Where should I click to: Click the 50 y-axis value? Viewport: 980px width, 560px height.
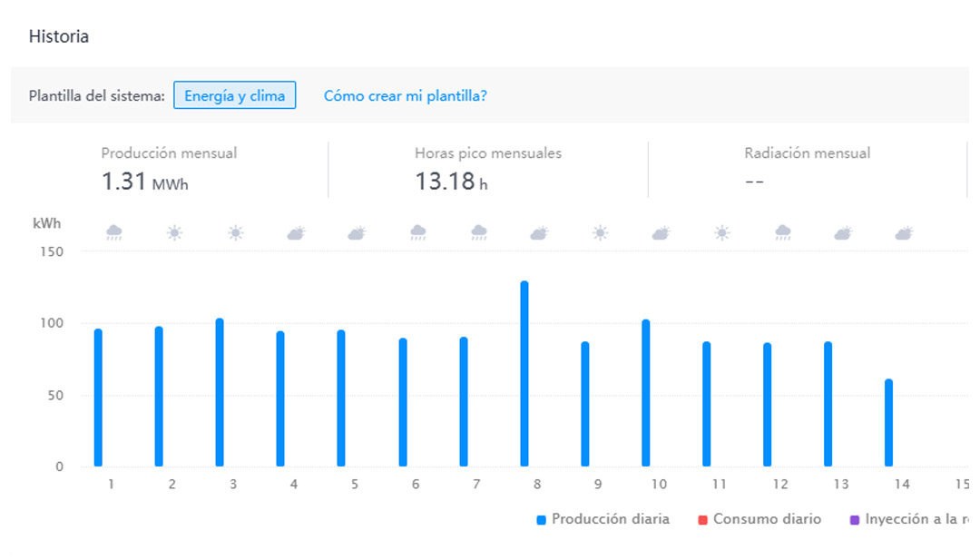tap(55, 396)
